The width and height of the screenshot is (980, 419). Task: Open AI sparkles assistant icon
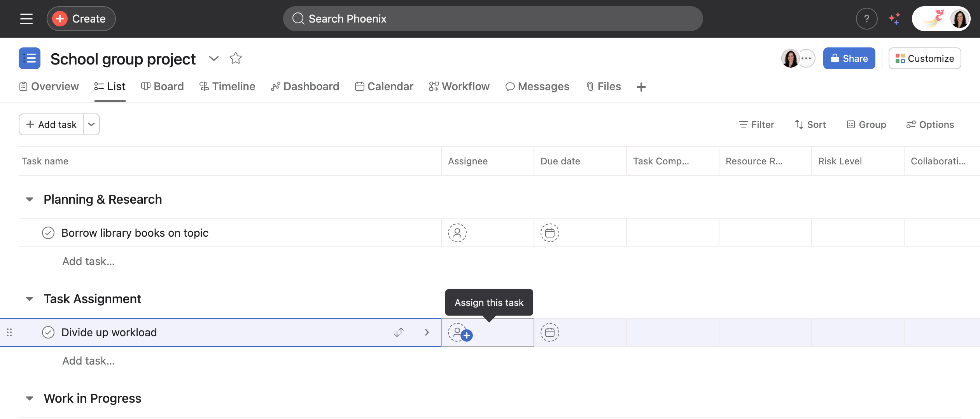tap(895, 18)
